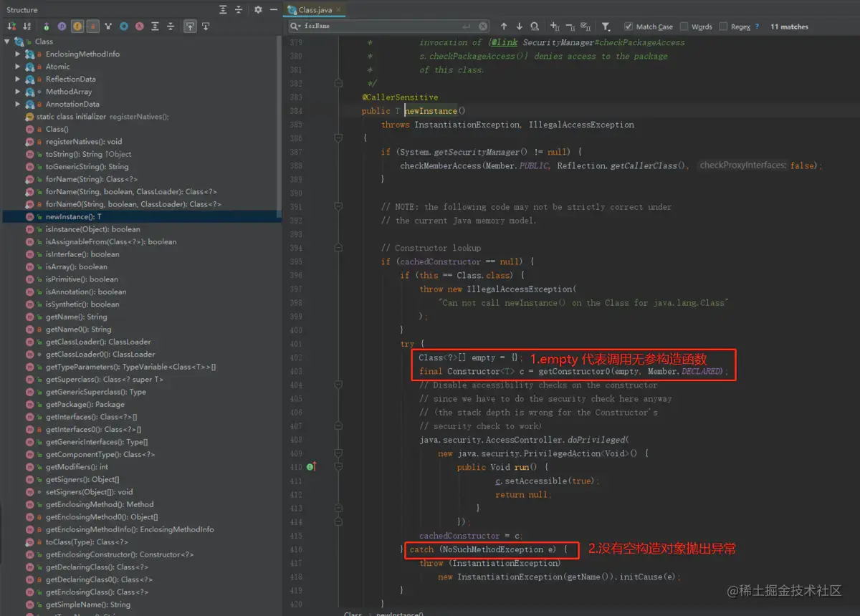Click line number 402 in gutter
860x616 pixels.
[296, 357]
